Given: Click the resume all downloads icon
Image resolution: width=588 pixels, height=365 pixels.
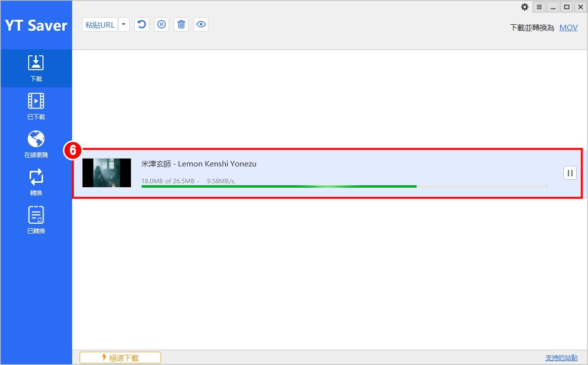Looking at the screenshot, I should (x=142, y=24).
